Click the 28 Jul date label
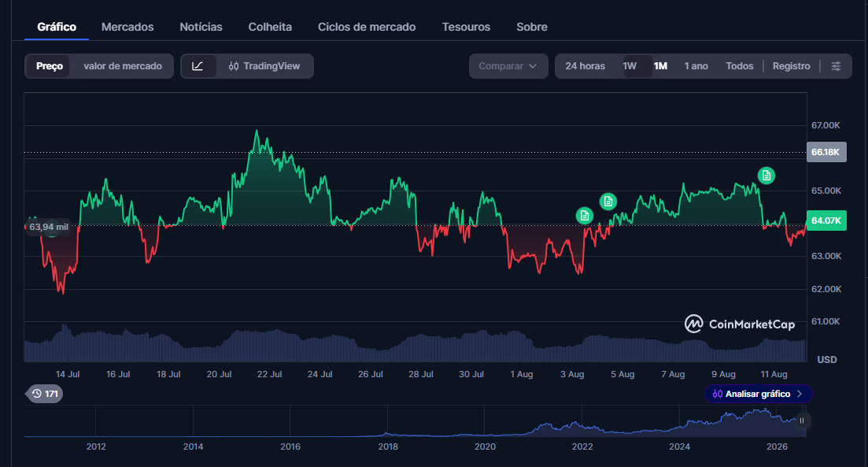The image size is (868, 467). pos(421,375)
